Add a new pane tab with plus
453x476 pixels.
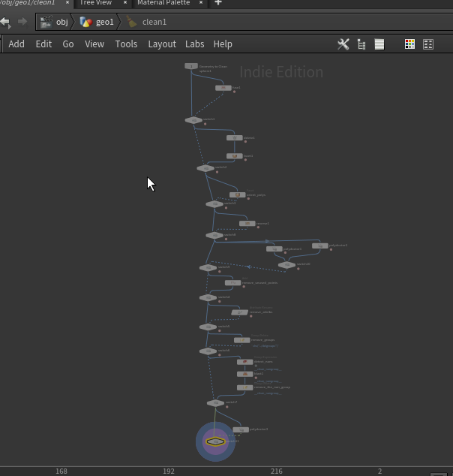[218, 3]
